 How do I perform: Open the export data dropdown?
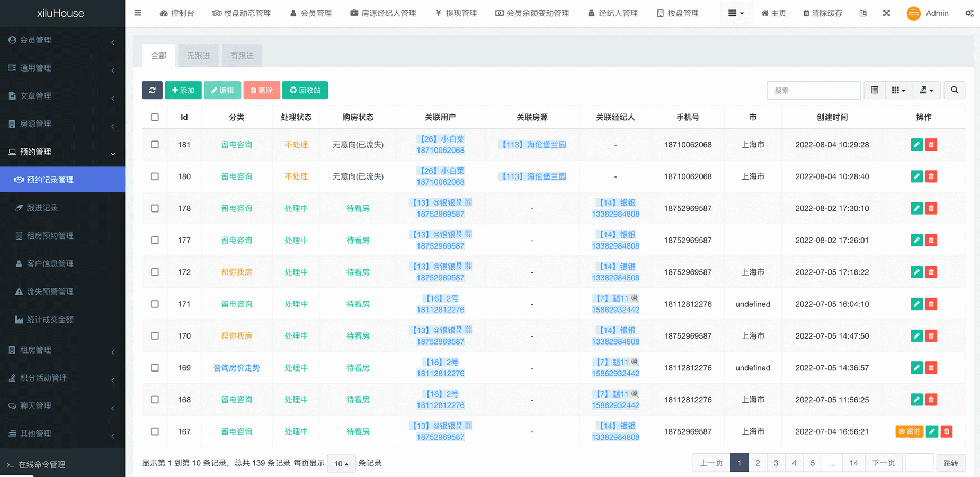(x=926, y=90)
